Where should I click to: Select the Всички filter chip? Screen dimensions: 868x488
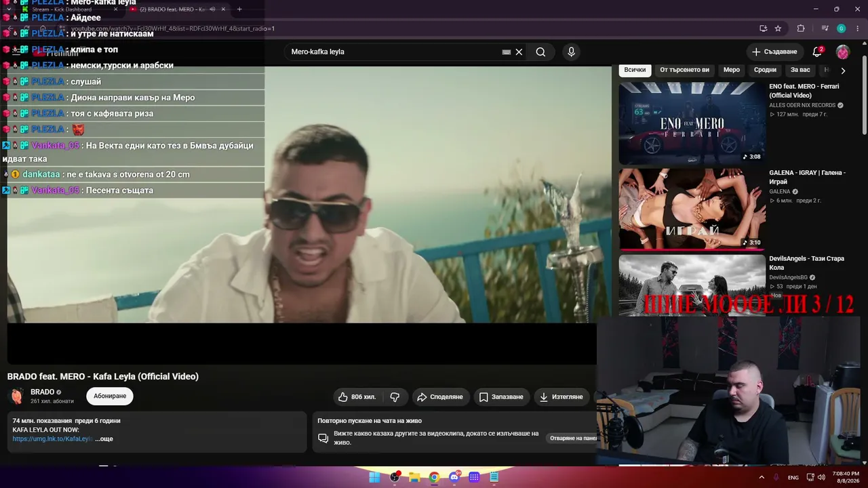pos(635,70)
